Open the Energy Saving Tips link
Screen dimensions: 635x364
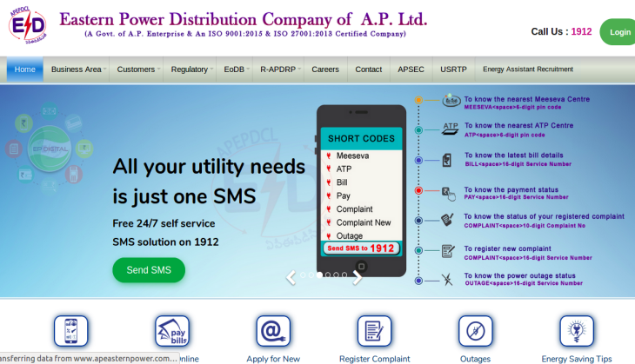tap(577, 359)
